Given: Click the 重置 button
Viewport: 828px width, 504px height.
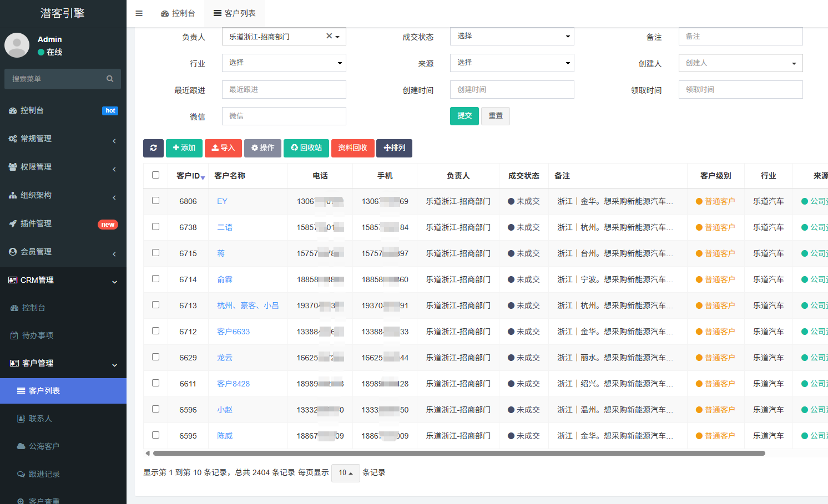Looking at the screenshot, I should point(496,116).
